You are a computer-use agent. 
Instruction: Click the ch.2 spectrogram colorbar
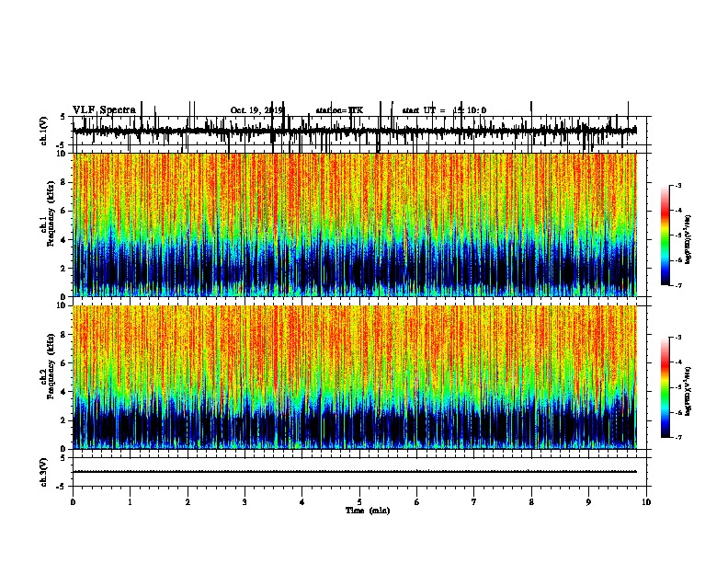click(665, 387)
